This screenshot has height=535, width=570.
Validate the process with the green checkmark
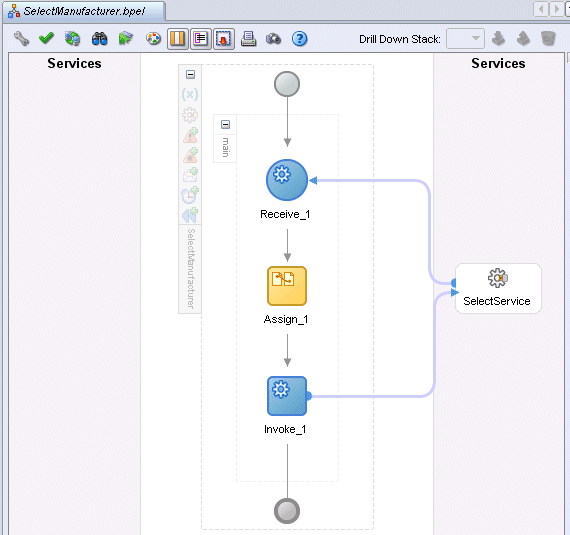[46, 38]
